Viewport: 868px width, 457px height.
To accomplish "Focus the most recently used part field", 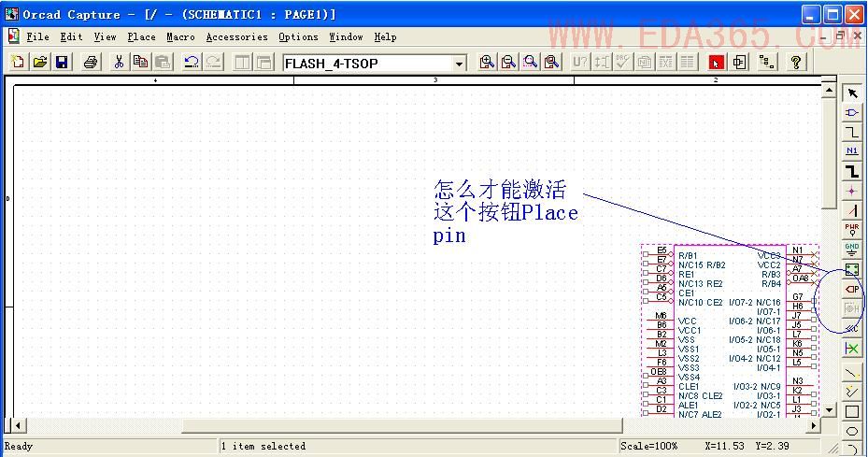I will tap(368, 64).
